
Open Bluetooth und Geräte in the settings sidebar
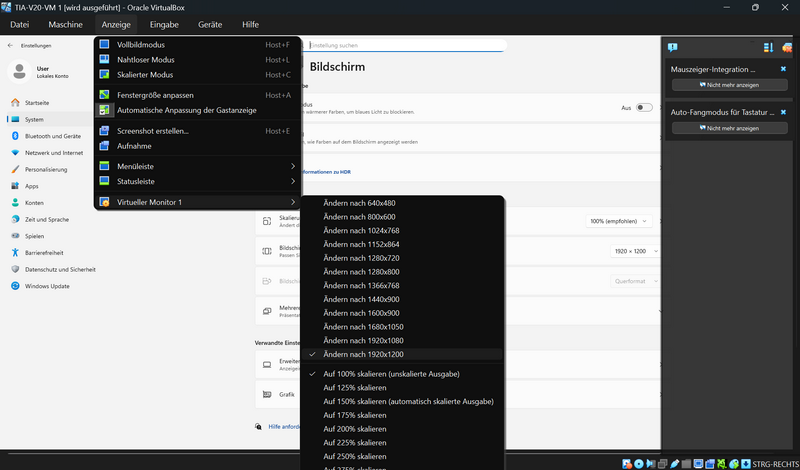[x=52, y=136]
